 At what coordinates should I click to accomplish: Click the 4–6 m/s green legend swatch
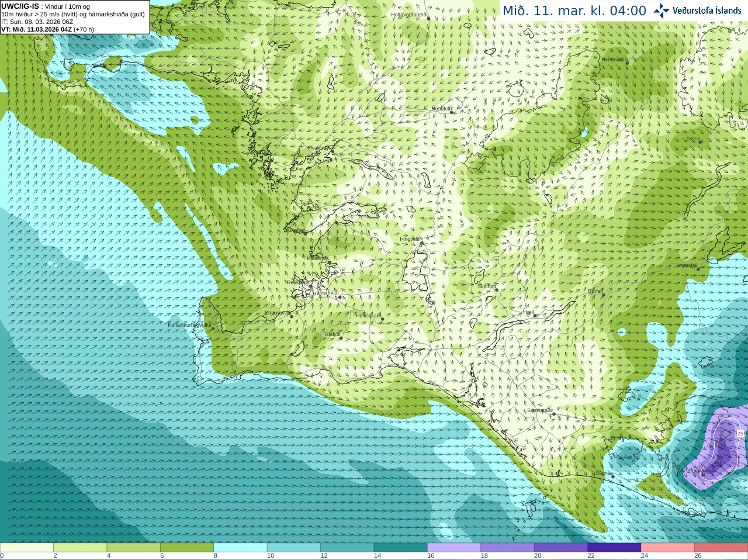point(133,548)
